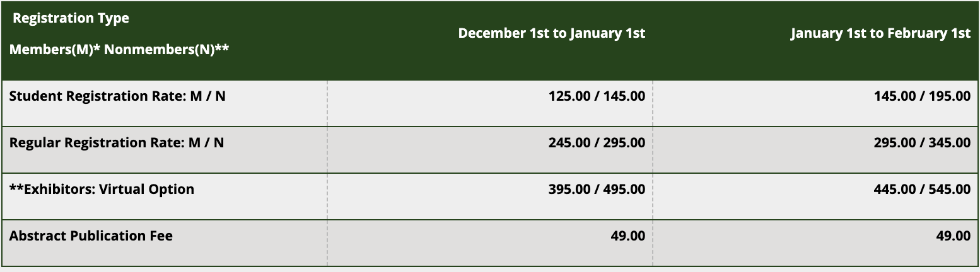Image resolution: width=980 pixels, height=272 pixels.
Task: Select the 445.00 / 545.00 exhibitor price
Action: coord(922,190)
